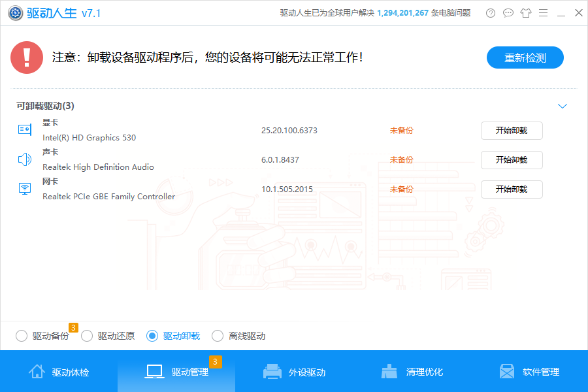Click the red exclamation warning icon

click(x=27, y=57)
